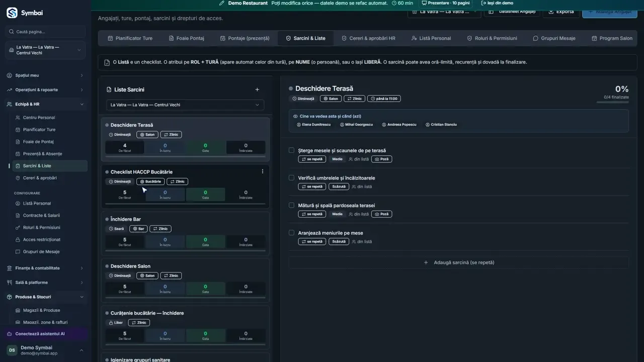The image size is (644, 362).
Task: Click the plus icon in Liste Sarcini
Action: (257, 89)
